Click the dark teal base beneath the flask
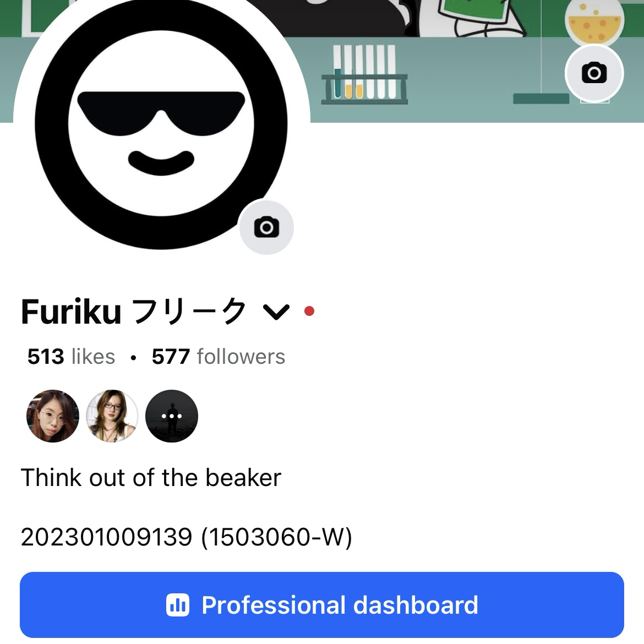 coord(541,99)
